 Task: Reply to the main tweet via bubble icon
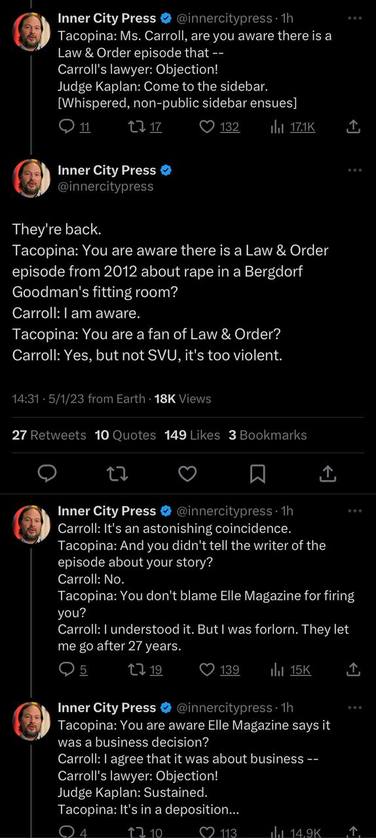48,474
